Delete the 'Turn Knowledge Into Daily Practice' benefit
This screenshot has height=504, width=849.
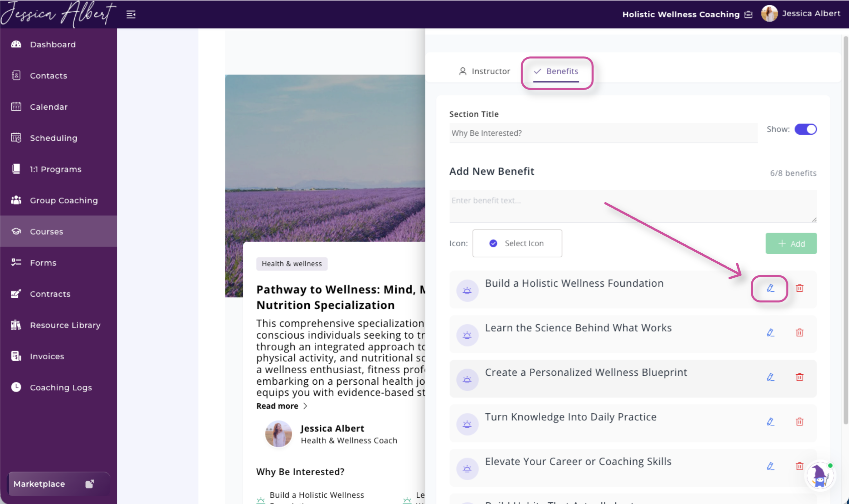tap(800, 422)
